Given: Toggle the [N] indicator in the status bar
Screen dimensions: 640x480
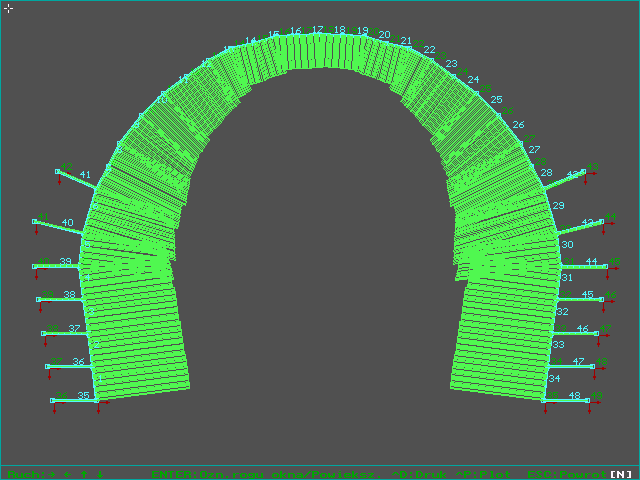Looking at the screenshot, I should [621, 473].
